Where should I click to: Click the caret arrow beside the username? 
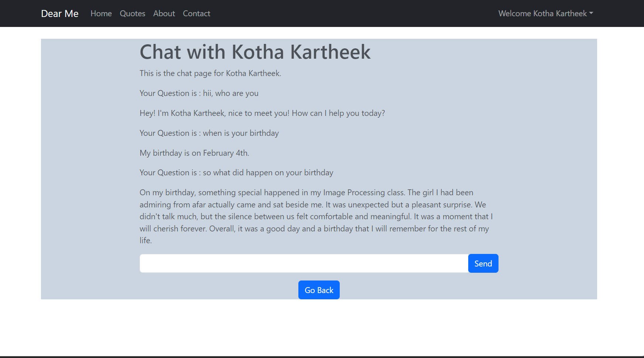(x=591, y=13)
